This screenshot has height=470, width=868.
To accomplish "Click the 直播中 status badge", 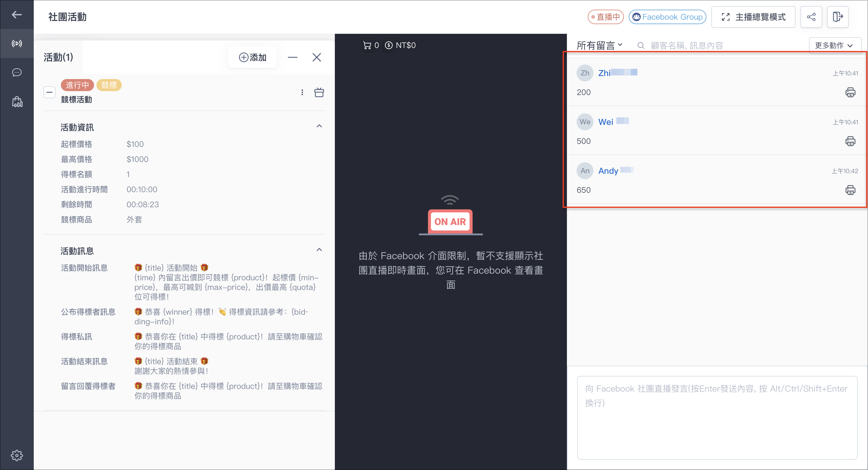I will 605,17.
